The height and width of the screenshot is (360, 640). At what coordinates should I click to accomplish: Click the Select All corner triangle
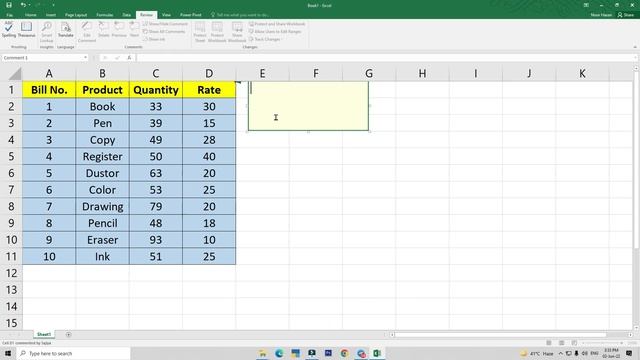[x=15, y=73]
